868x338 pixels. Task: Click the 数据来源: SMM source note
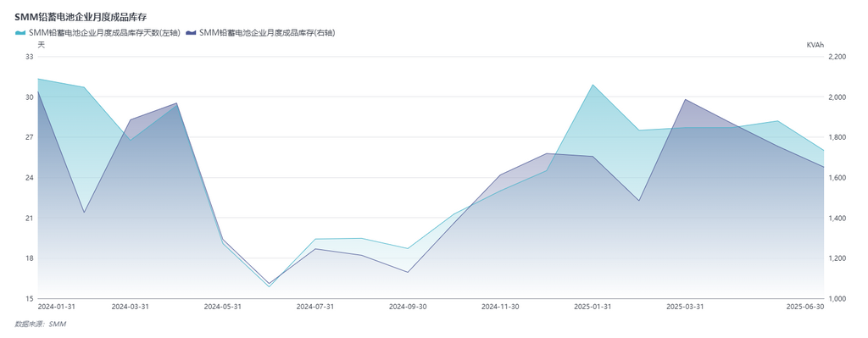click(x=41, y=324)
